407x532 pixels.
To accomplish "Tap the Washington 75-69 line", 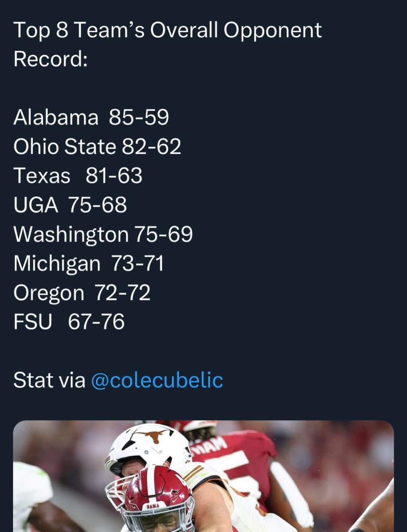I will point(103,235).
